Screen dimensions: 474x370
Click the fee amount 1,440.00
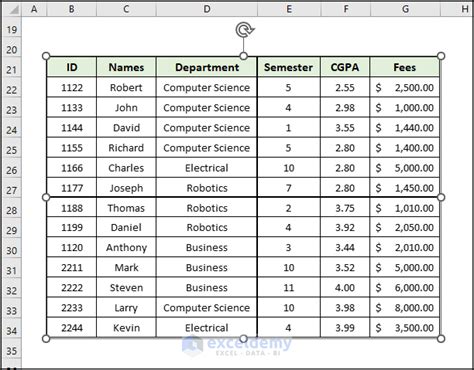pos(414,128)
